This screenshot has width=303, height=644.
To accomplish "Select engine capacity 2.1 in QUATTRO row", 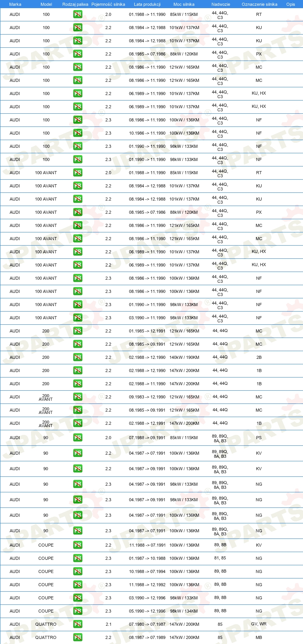I will click(x=108, y=624).
